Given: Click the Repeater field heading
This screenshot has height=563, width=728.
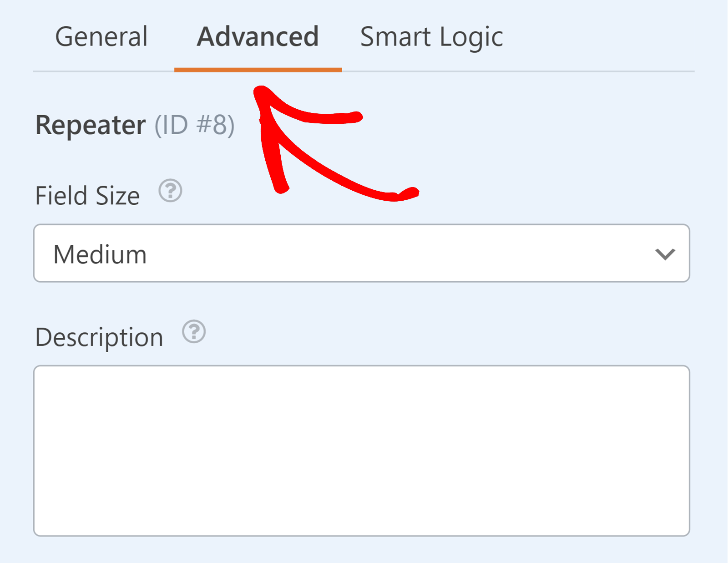Looking at the screenshot, I should click(x=91, y=125).
